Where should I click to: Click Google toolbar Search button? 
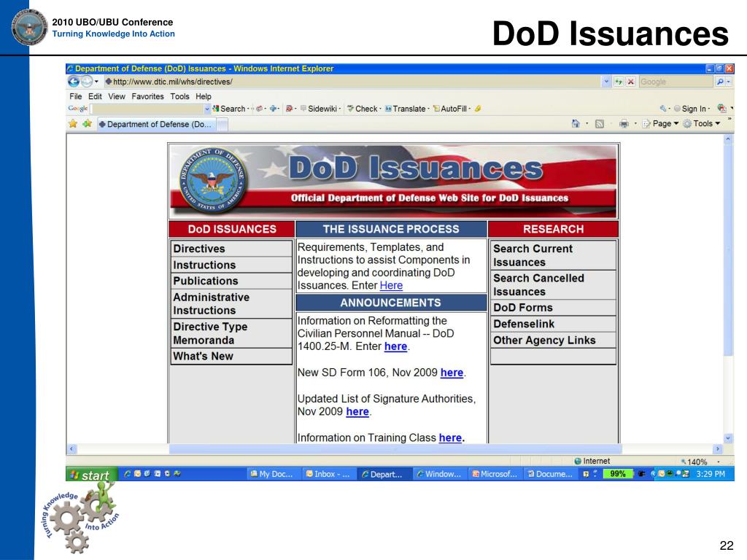click(x=228, y=109)
